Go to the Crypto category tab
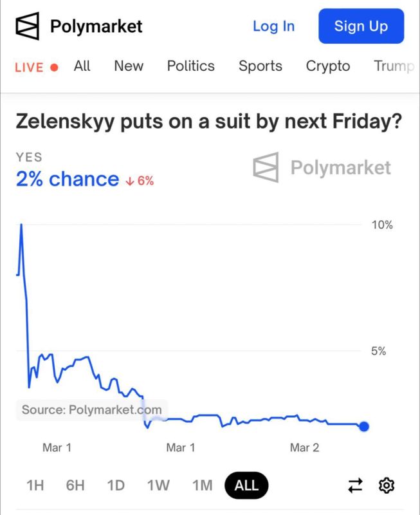 [328, 66]
